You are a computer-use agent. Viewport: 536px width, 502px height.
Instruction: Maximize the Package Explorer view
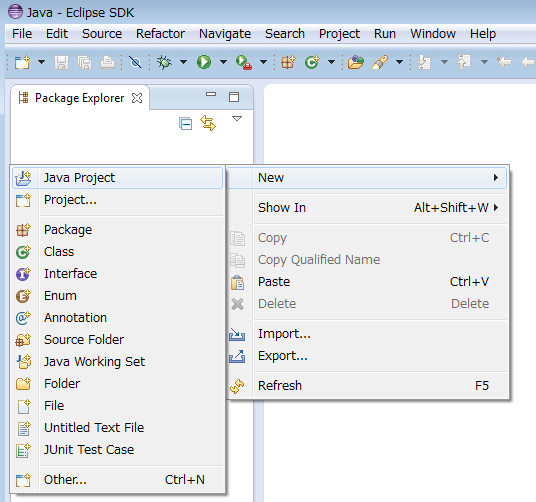click(234, 97)
